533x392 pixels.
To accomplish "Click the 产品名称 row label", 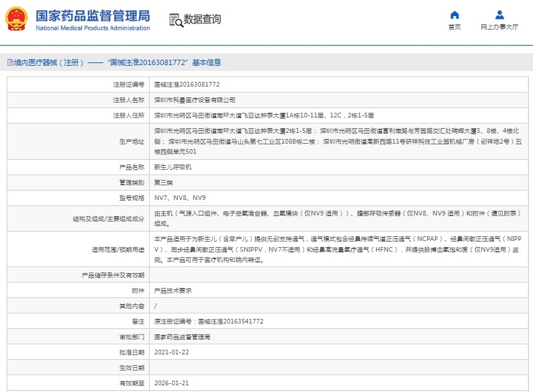I will [x=132, y=167].
